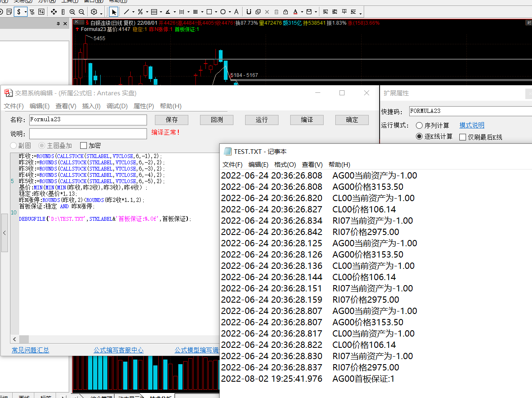Image resolution: width=532 pixels, height=398 pixels.
Task: Select the 序列计算 radio button
Action: point(419,125)
